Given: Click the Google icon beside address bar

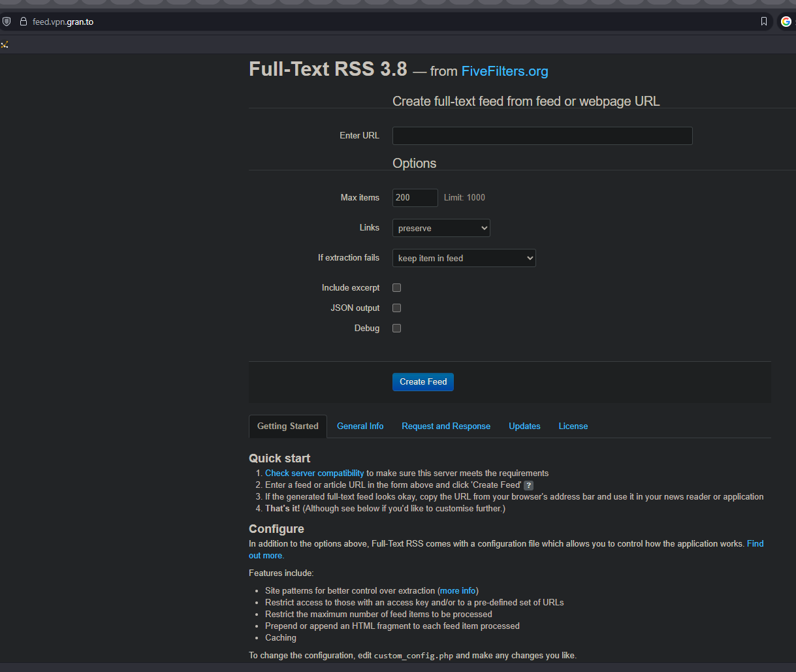Looking at the screenshot, I should [x=786, y=22].
